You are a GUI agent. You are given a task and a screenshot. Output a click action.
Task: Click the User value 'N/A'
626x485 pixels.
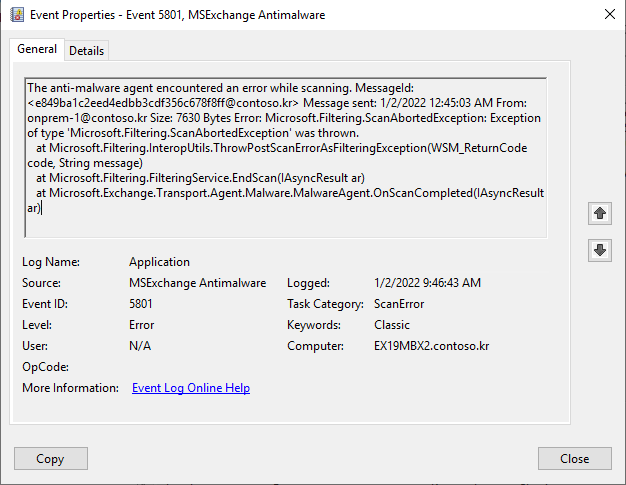pos(140,346)
